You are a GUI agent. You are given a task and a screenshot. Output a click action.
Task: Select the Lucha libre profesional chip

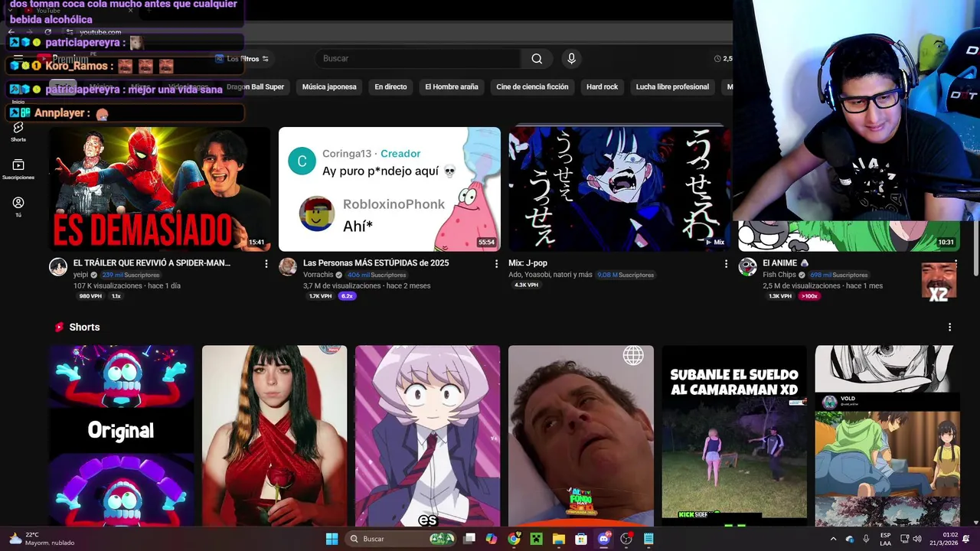point(672,86)
